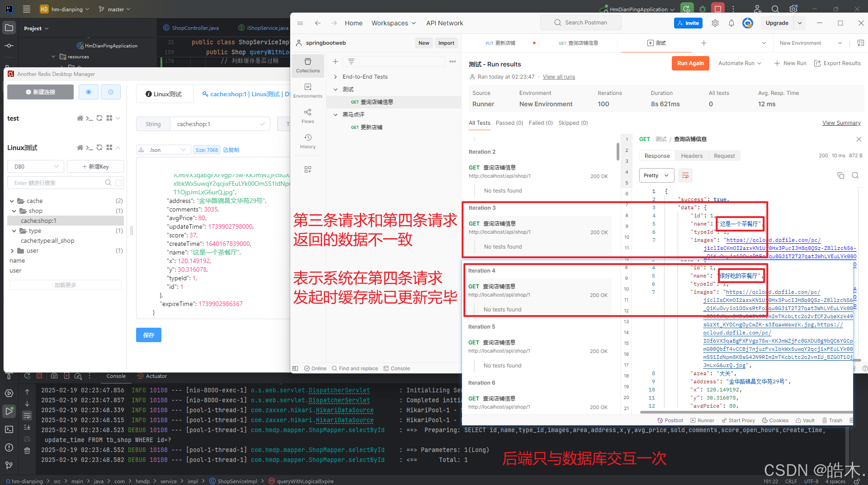The width and height of the screenshot is (868, 485).
Task: Toggle line wrap icon beside Pretty
Action: tap(685, 175)
